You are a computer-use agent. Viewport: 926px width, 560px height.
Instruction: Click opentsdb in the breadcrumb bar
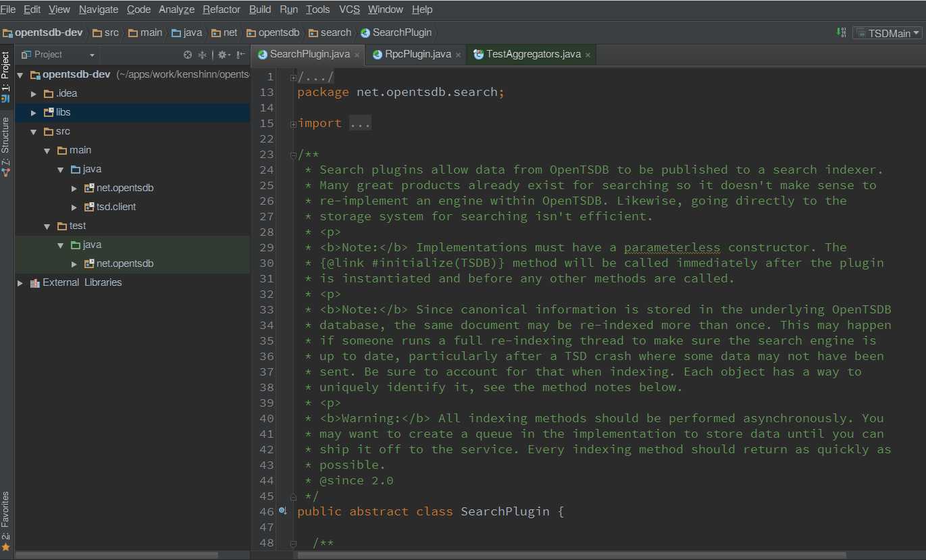tap(273, 32)
